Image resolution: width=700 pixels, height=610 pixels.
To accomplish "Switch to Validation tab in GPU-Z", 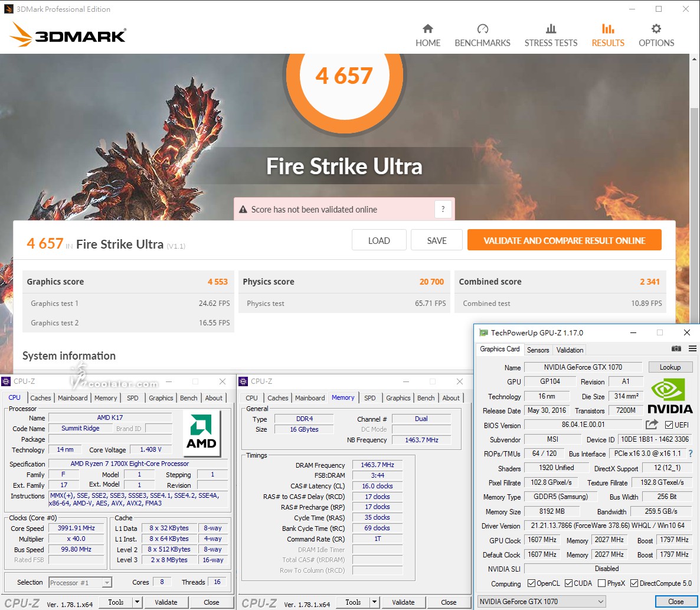I will (x=570, y=350).
